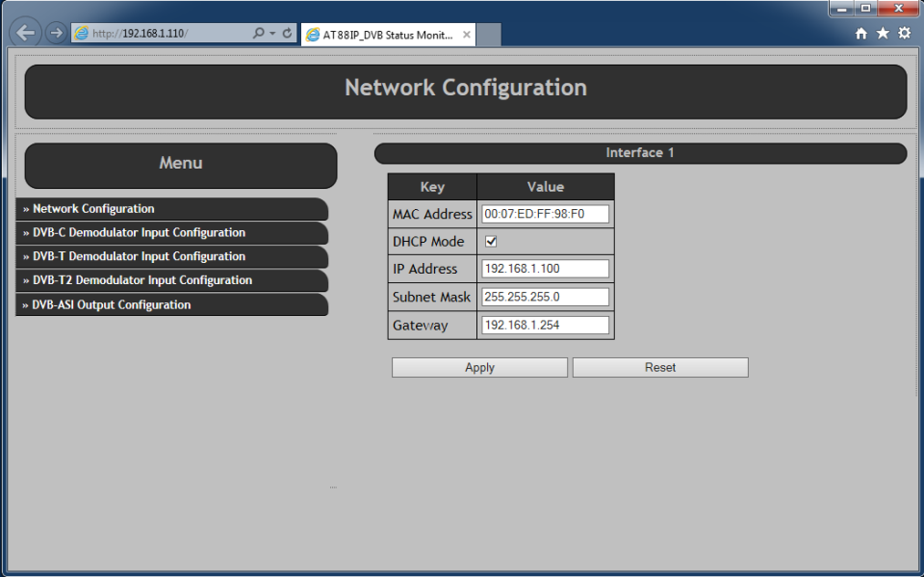Select DVB-T2 Demodulator Input Configuration
This screenshot has width=924, height=577.
click(x=142, y=281)
